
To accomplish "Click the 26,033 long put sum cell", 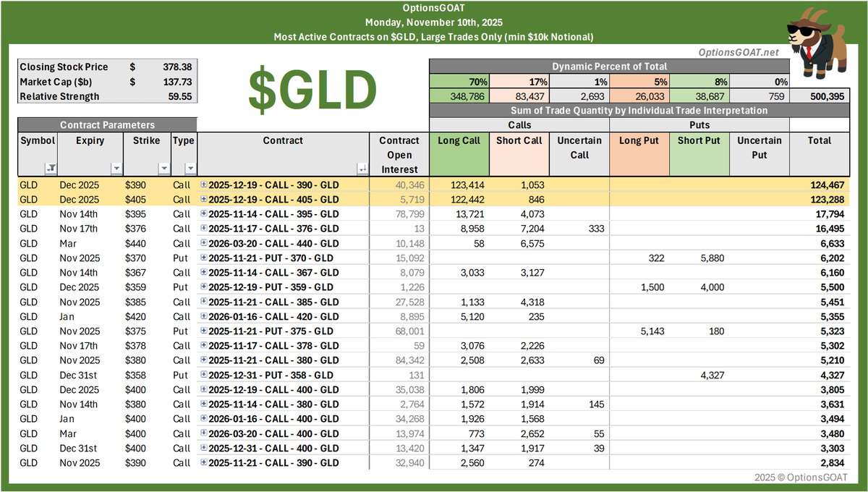I will 639,96.
